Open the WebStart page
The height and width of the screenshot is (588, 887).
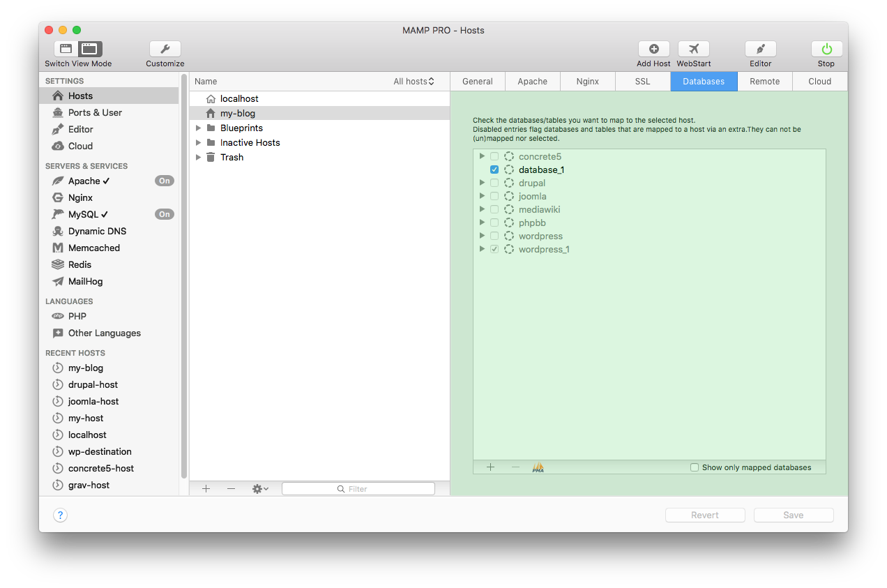pos(693,49)
